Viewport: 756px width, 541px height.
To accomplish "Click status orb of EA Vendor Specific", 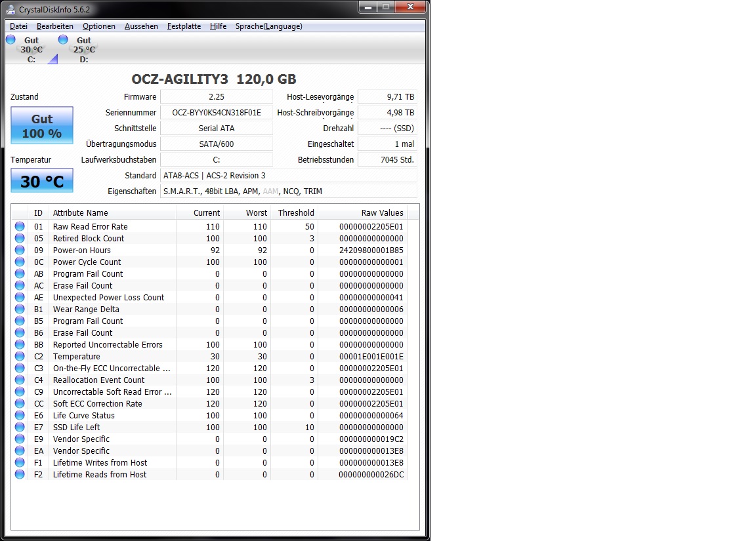I will pos(20,451).
